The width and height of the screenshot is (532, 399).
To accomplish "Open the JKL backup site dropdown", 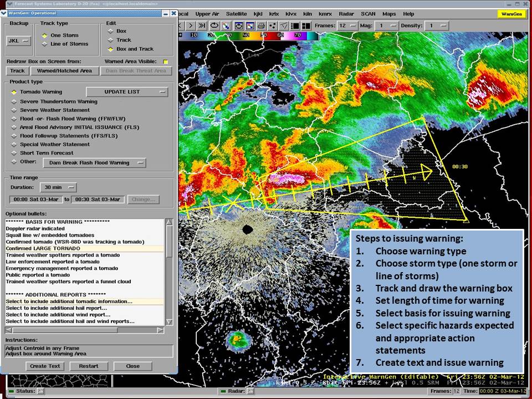I will [x=19, y=40].
